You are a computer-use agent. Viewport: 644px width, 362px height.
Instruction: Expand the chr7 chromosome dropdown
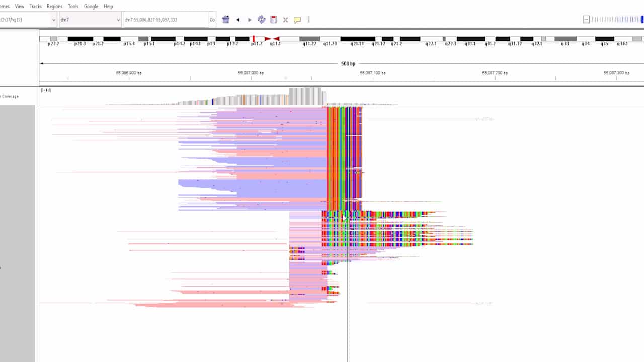(91, 20)
